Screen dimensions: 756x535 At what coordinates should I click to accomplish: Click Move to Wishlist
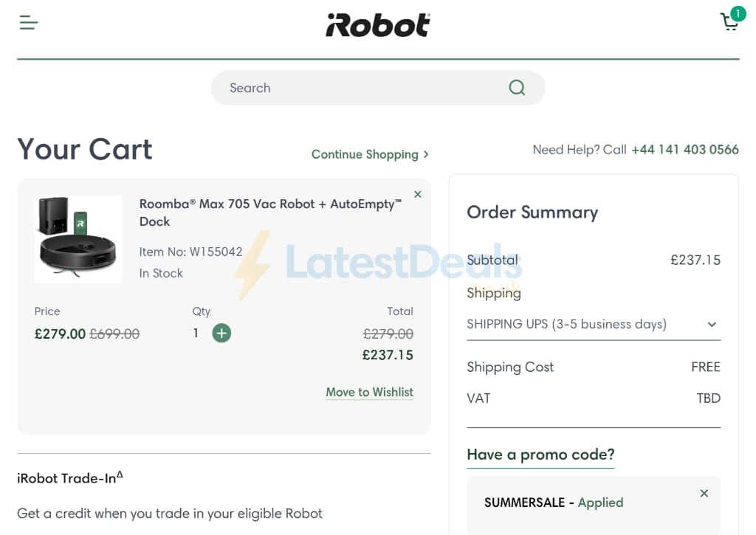[x=369, y=393]
